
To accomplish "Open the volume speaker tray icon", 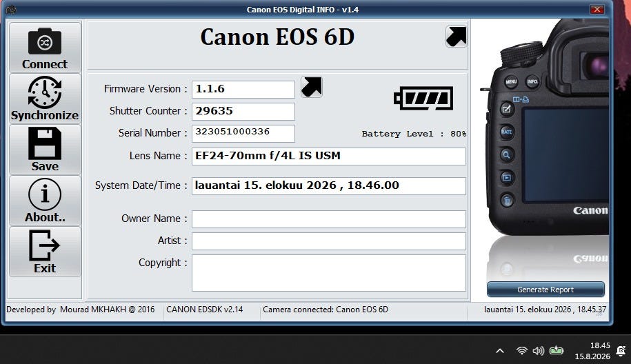I will 539,351.
